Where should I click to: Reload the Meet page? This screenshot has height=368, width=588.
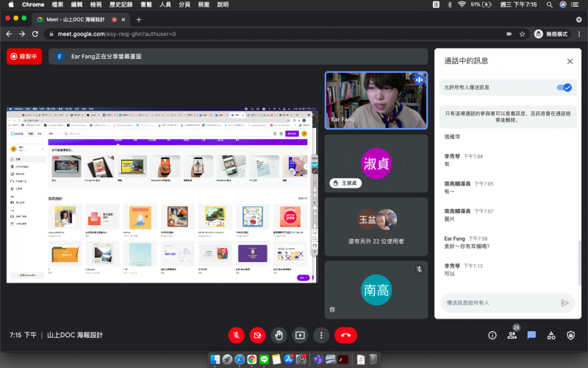(x=35, y=34)
